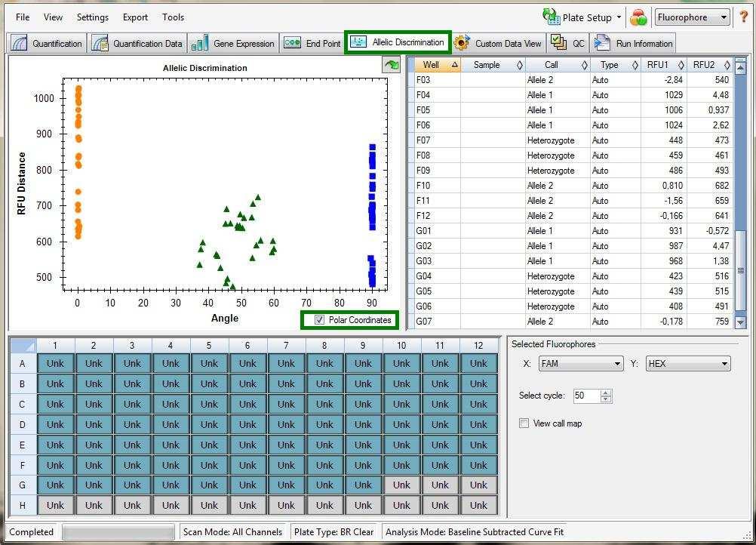Click the green arrow chart options icon
Viewport: 756px width, 545px height.
391,65
